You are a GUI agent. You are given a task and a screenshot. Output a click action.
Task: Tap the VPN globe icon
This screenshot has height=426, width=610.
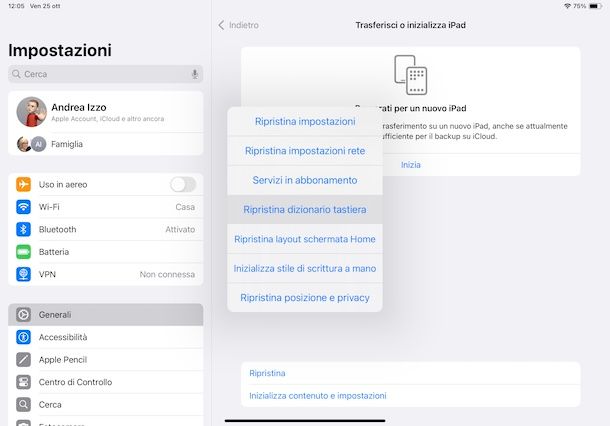23,274
